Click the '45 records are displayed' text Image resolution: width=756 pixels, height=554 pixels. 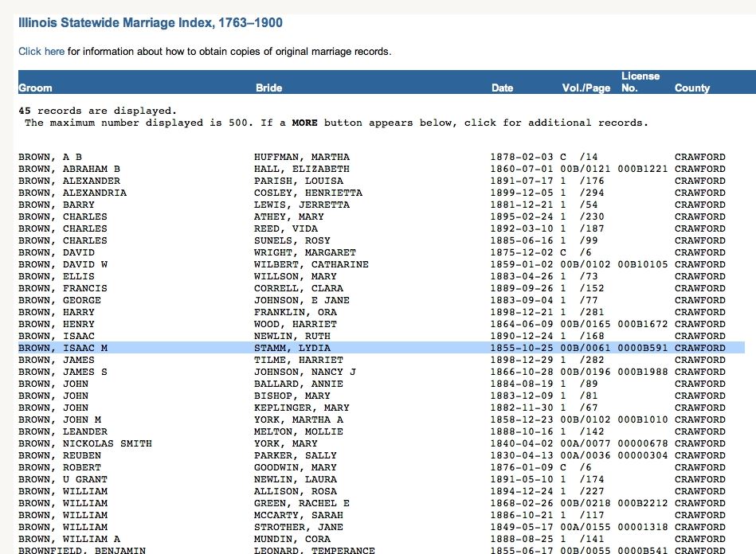pyautogui.click(x=97, y=111)
